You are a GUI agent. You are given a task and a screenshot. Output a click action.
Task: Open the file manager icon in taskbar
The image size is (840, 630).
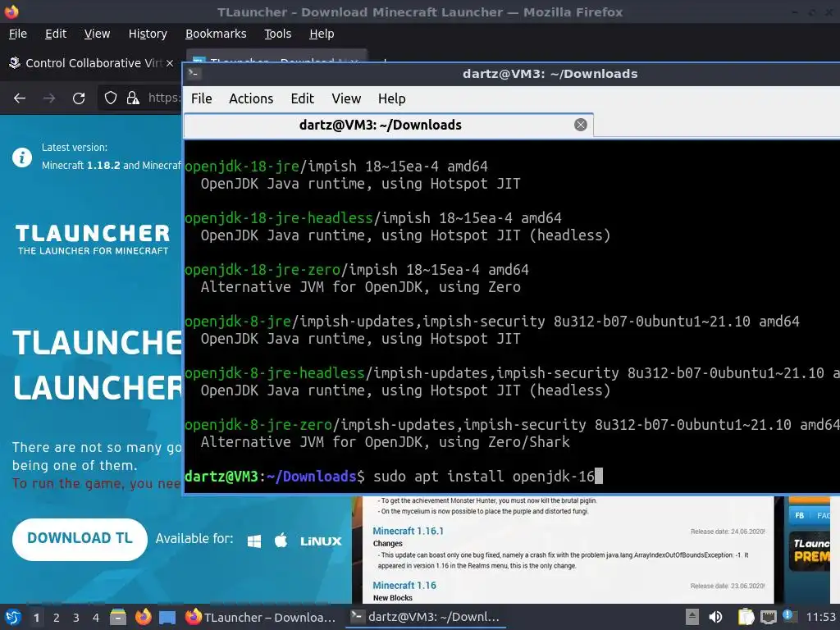(118, 617)
